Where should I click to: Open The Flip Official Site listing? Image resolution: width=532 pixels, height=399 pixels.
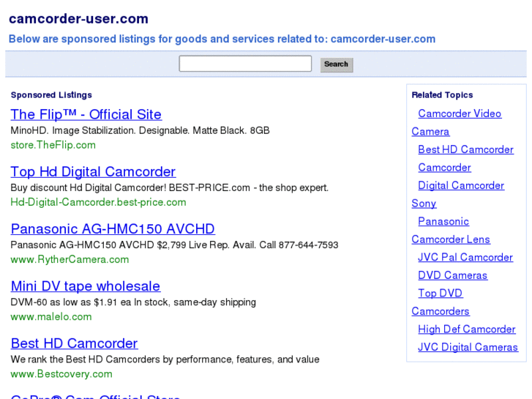click(86, 114)
